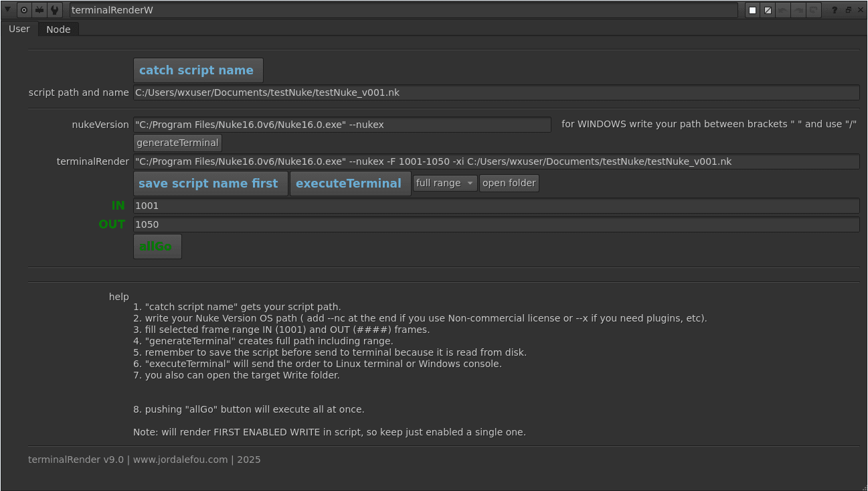Click the redo arrow icon
Viewport: 868px width, 491px height.
(x=798, y=10)
